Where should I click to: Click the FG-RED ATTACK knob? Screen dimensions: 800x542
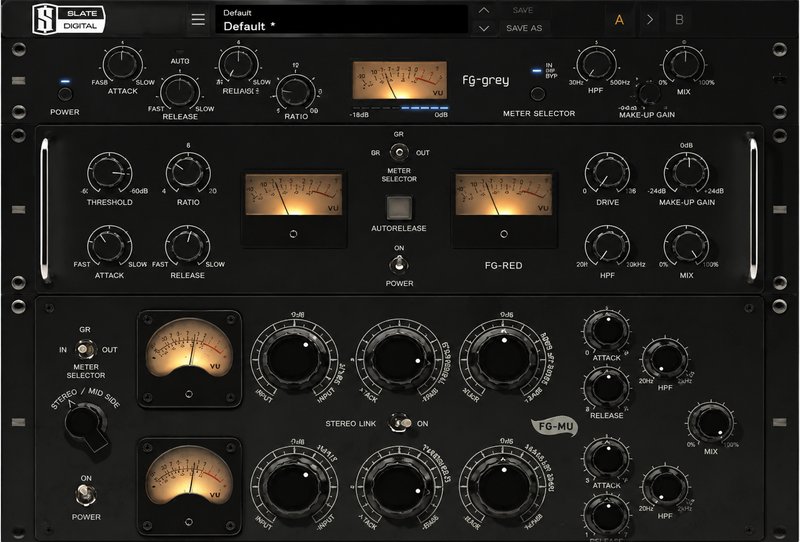coord(109,247)
